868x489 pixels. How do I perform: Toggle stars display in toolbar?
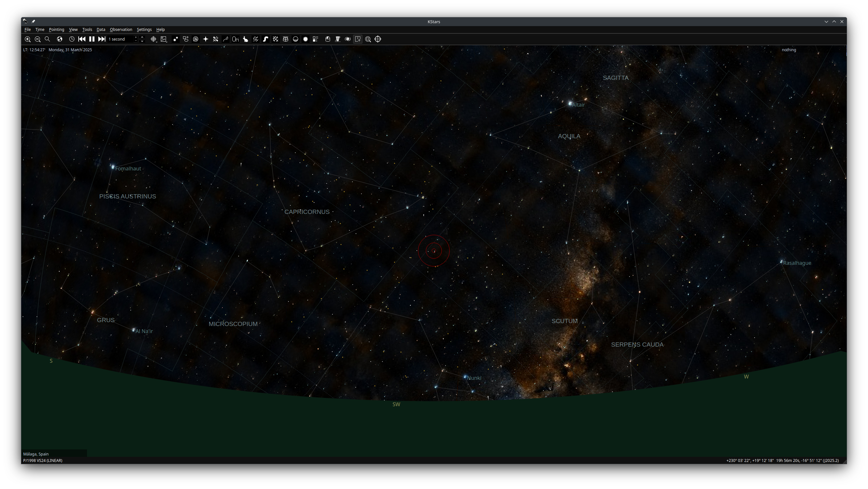(176, 39)
